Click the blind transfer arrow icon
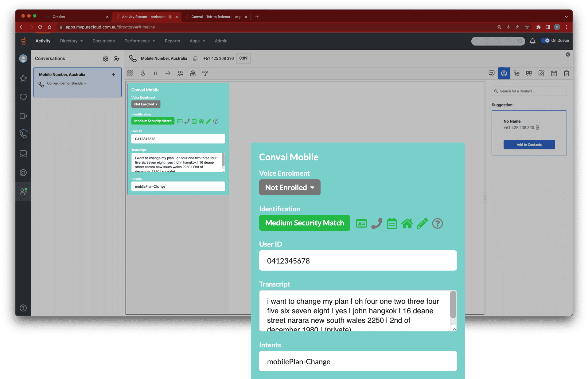Image resolution: width=588 pixels, height=379 pixels. (168, 73)
